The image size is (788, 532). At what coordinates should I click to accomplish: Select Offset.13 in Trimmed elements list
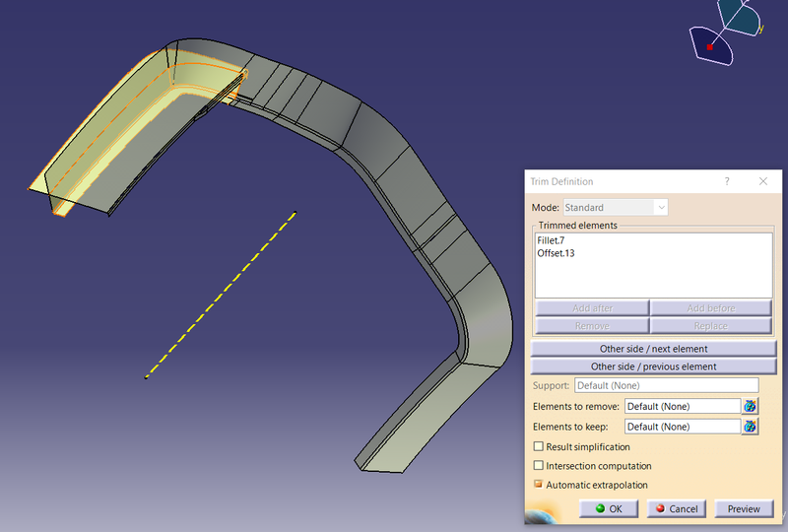click(x=556, y=253)
